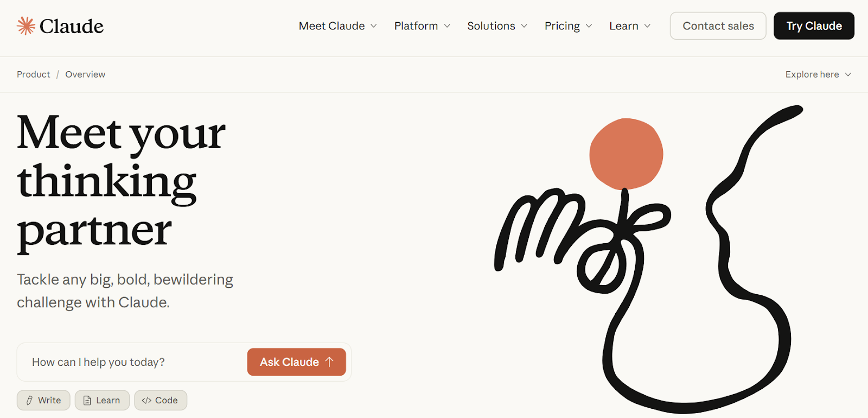Submit with the Ask Claude button text
The width and height of the screenshot is (868, 418).
coord(289,362)
